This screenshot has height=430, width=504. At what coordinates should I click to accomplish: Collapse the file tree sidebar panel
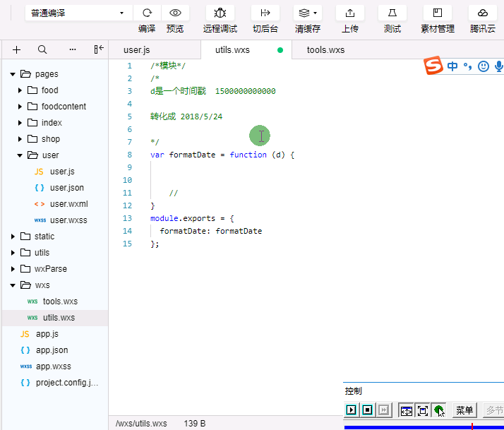99,49
